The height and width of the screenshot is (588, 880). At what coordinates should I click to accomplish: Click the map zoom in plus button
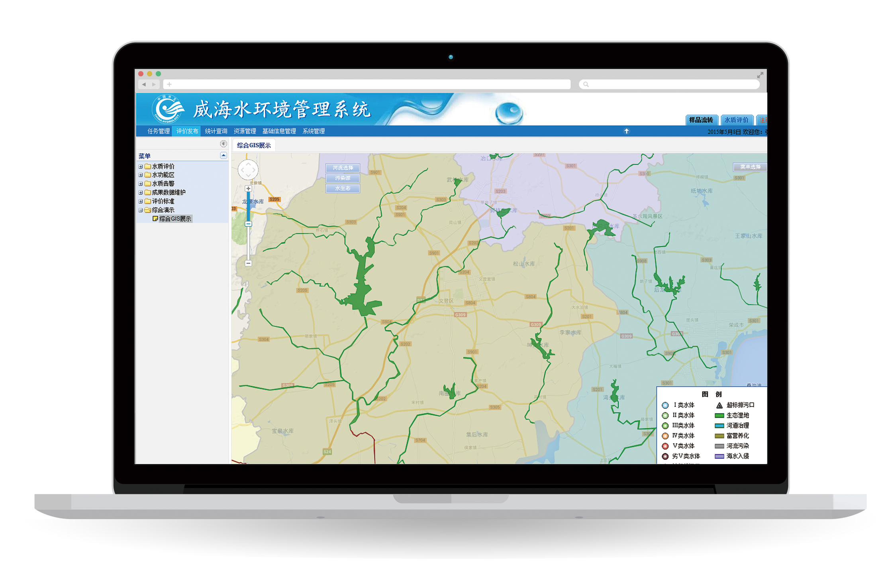[x=248, y=189]
